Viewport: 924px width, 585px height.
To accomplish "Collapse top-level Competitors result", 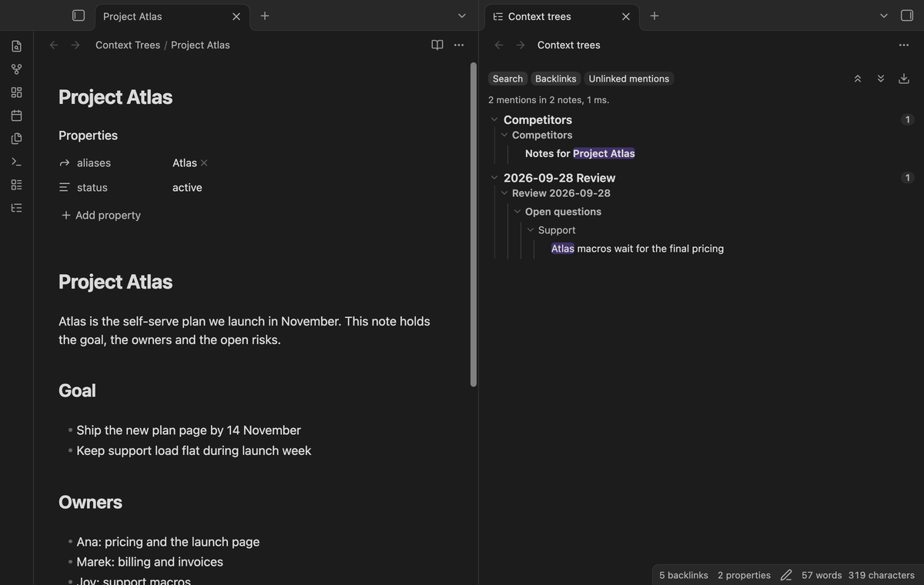I will pyautogui.click(x=494, y=119).
